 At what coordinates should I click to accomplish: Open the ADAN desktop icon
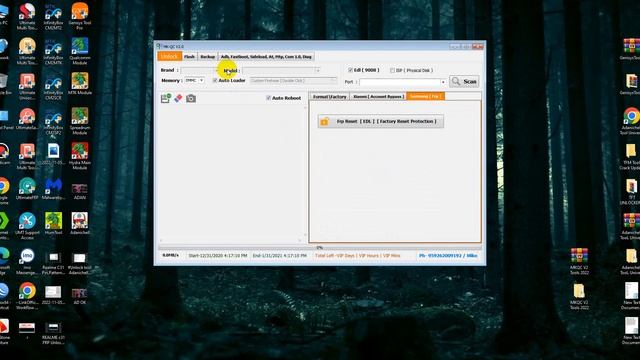[x=80, y=191]
